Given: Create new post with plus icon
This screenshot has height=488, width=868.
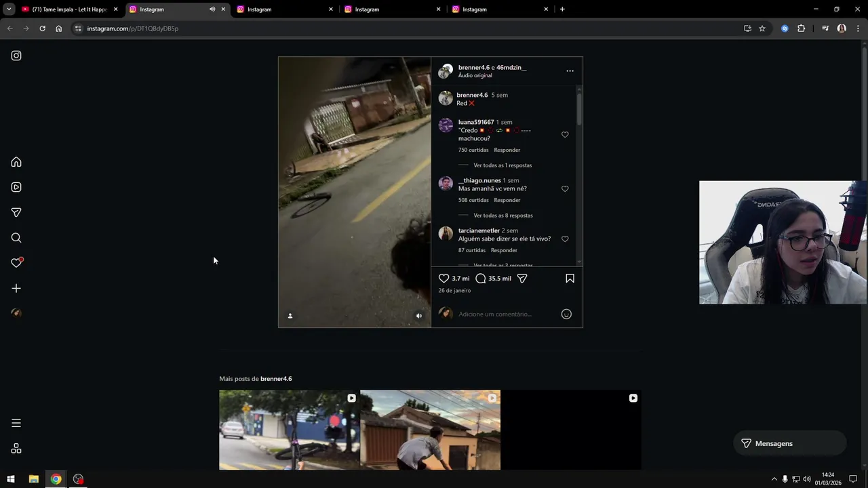Looking at the screenshot, I should [x=16, y=288].
